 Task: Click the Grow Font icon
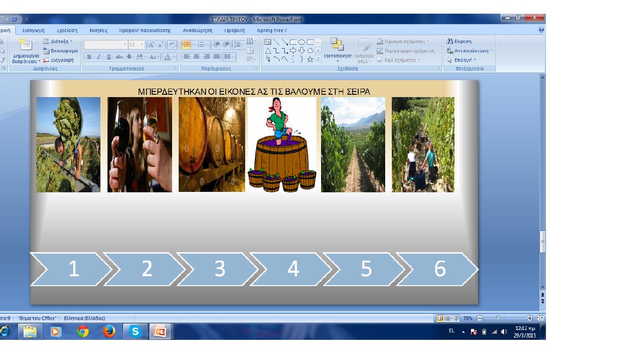coord(151,44)
